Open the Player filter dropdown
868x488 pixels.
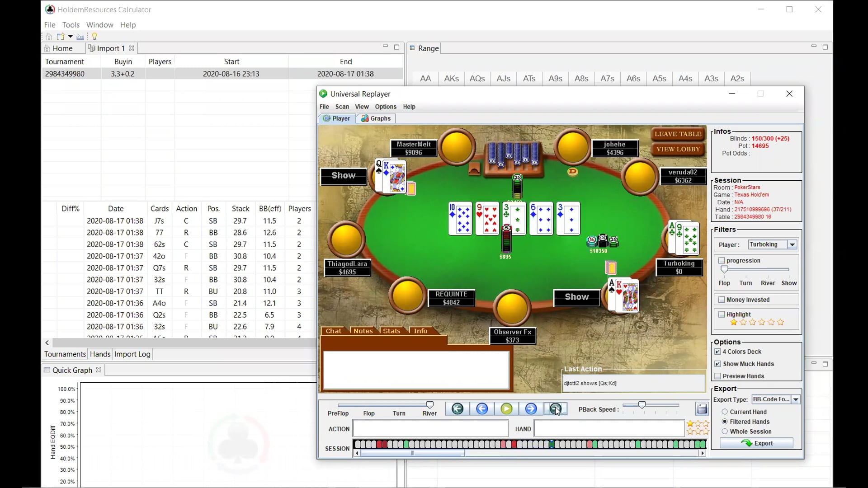(x=792, y=244)
